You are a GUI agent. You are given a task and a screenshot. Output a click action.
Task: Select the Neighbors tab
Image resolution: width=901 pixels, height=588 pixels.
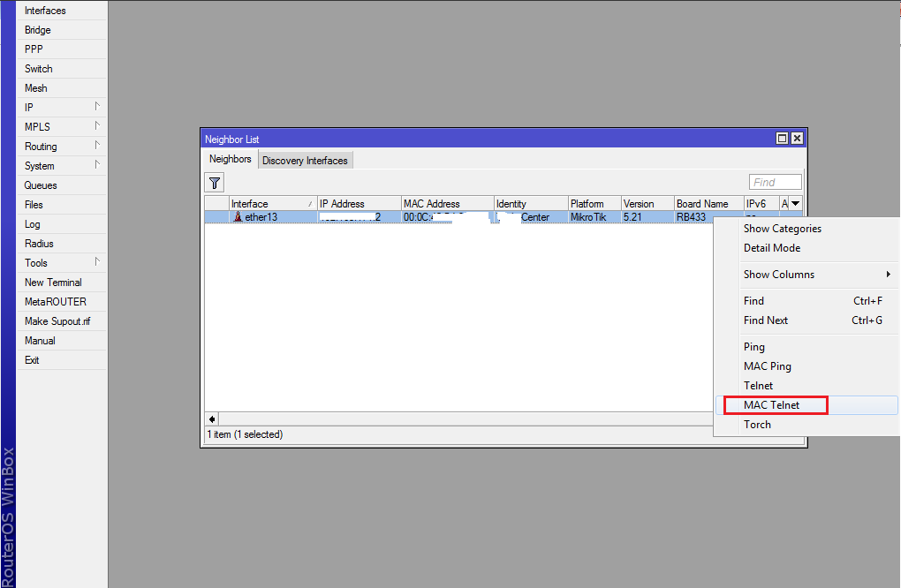(x=230, y=160)
